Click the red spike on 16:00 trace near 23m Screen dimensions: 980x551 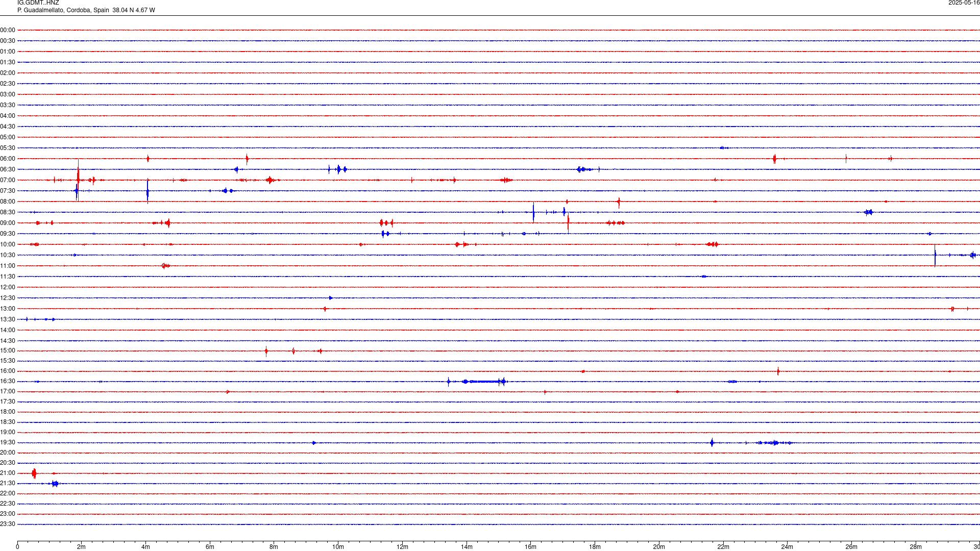778,371
